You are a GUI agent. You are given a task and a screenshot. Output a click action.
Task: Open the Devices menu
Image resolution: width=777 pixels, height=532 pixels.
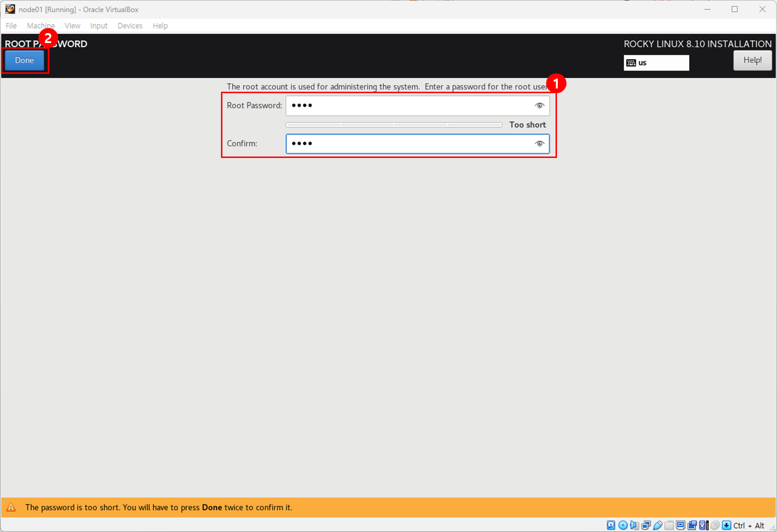(130, 26)
